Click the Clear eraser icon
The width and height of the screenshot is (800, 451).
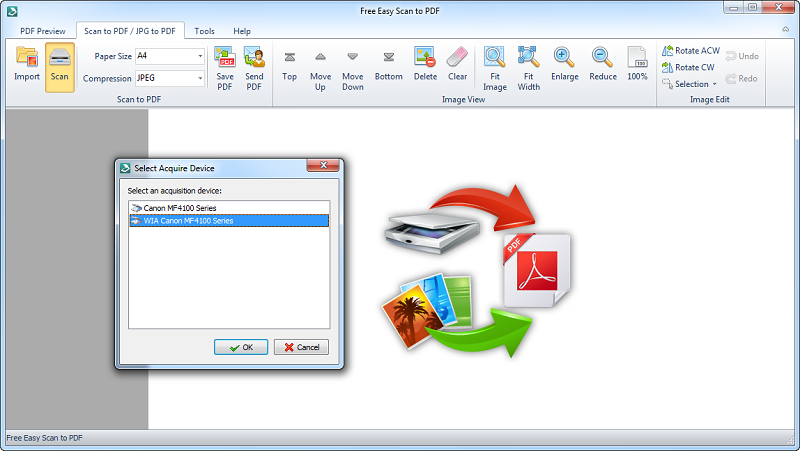click(x=457, y=65)
